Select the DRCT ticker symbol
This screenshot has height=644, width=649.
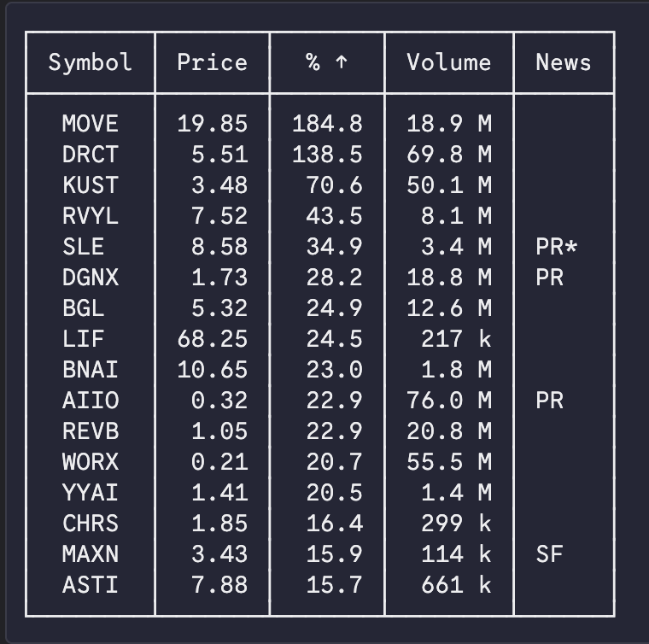coord(90,155)
